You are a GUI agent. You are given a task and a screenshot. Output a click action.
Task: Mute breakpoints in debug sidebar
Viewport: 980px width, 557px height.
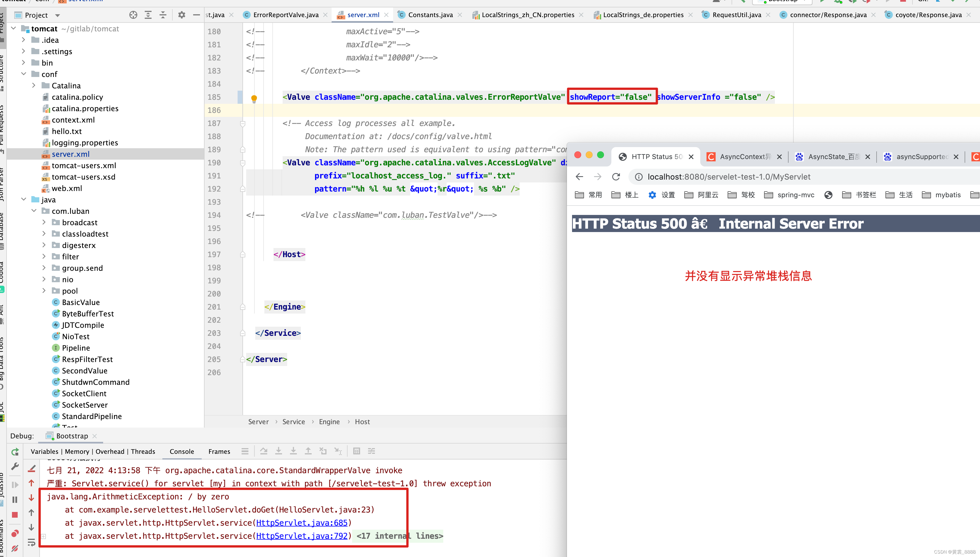click(x=15, y=548)
